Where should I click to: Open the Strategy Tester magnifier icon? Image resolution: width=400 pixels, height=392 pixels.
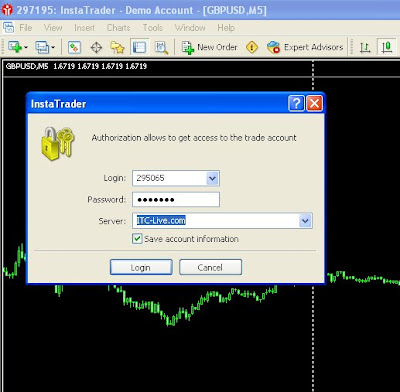click(161, 47)
